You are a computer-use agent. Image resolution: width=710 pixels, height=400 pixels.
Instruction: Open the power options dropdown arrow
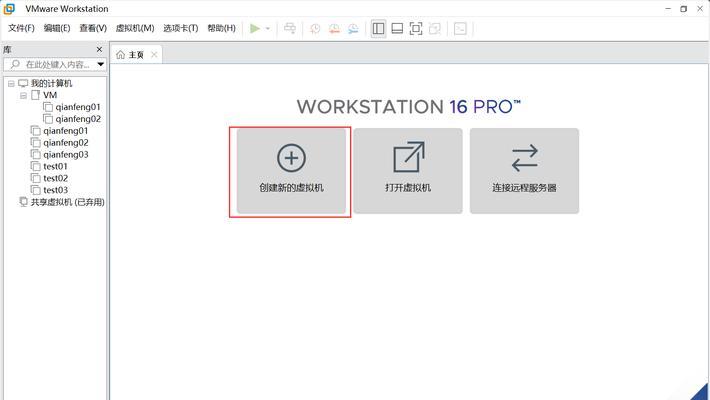[x=268, y=29]
